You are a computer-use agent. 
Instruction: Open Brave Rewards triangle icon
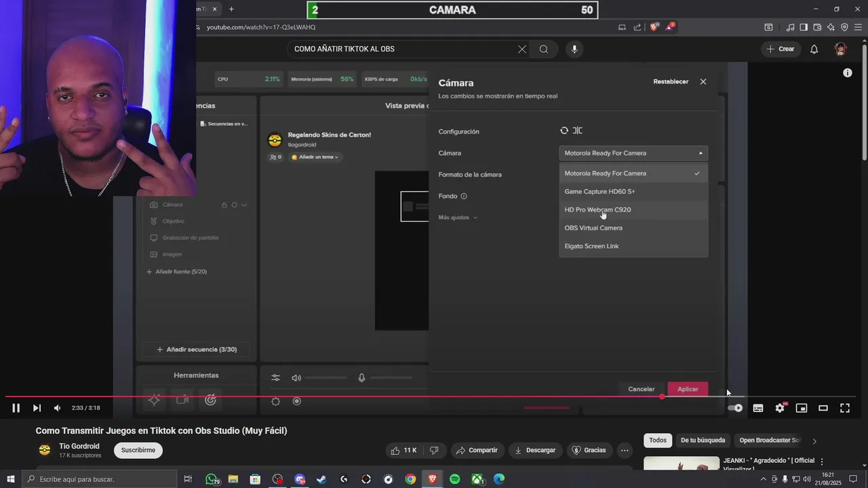(669, 27)
